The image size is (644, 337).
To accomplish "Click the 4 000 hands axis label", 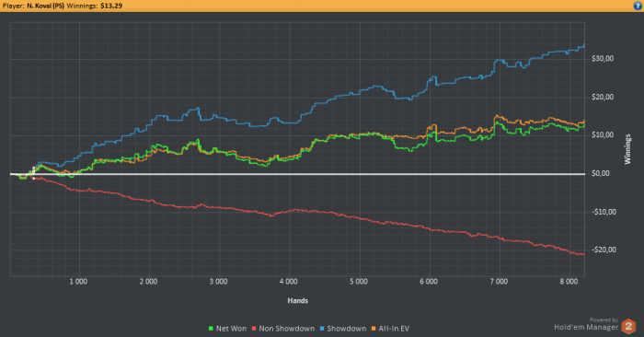I will [x=289, y=282].
